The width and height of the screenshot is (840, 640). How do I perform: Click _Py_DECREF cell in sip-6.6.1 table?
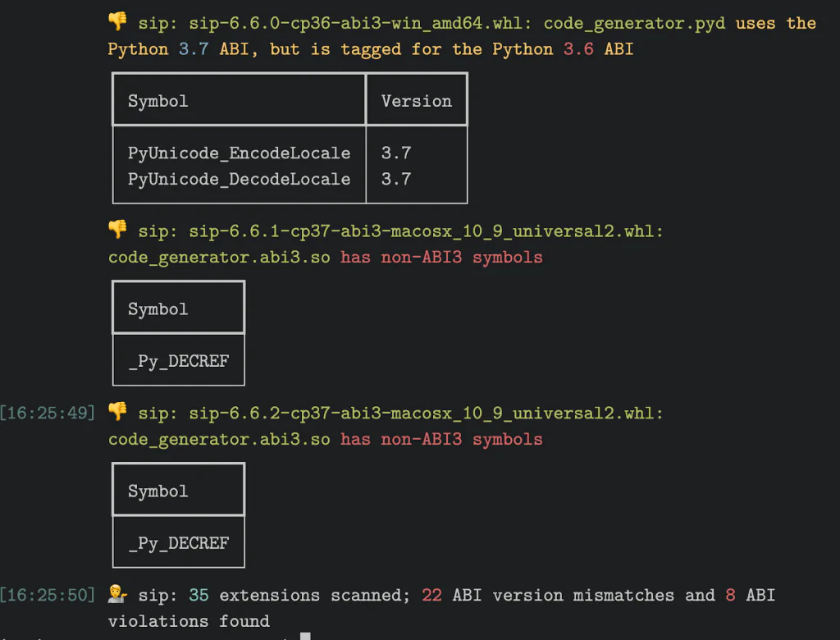click(x=178, y=361)
